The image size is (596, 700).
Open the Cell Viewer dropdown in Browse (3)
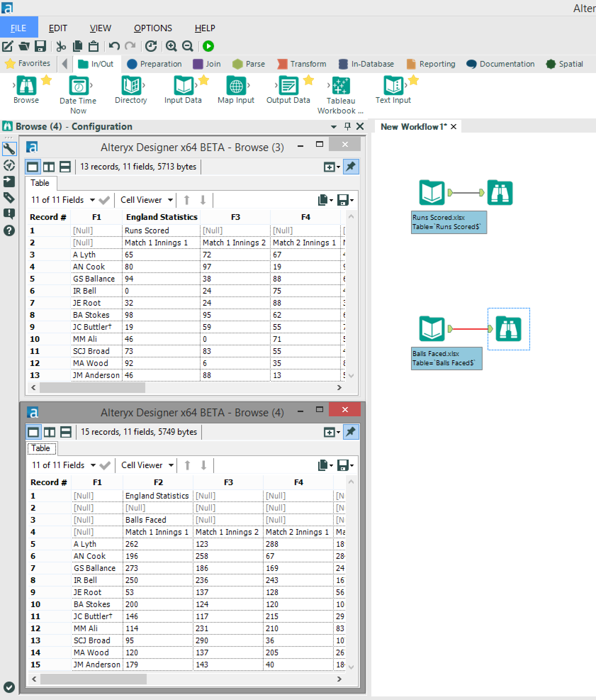[146, 200]
